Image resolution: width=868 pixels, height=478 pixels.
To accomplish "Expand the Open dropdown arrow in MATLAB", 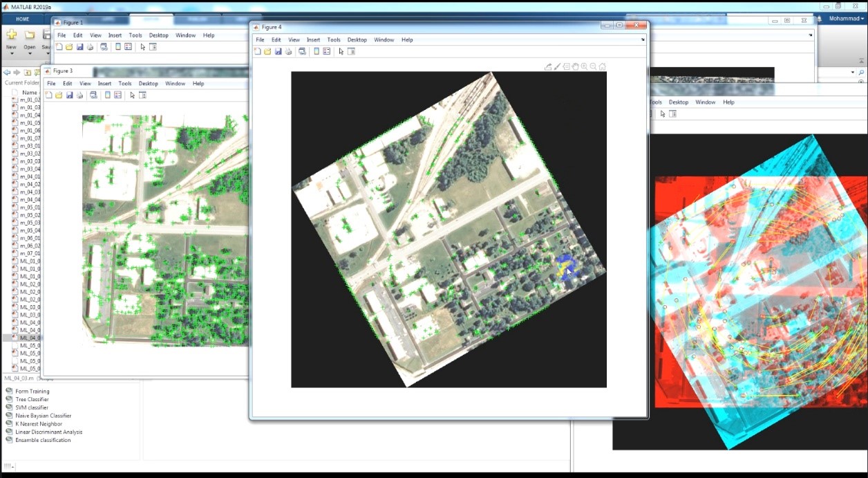I will [30, 53].
